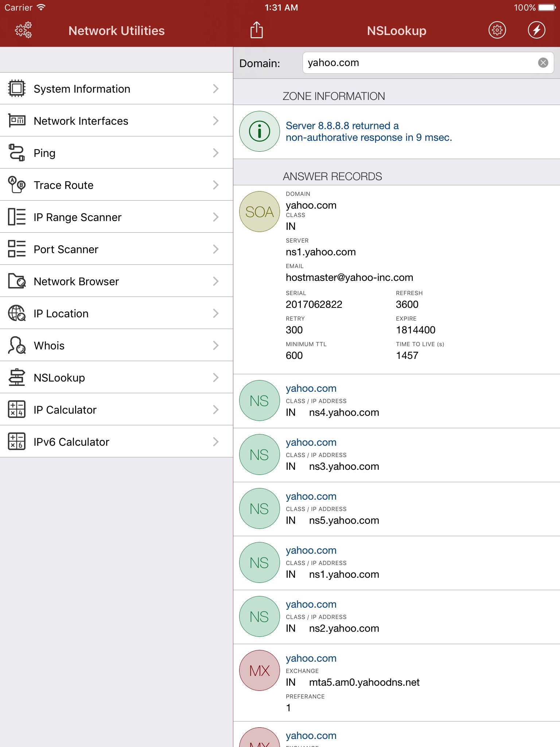Open IP Range Scanner chevron
560x747 pixels.
(x=216, y=217)
